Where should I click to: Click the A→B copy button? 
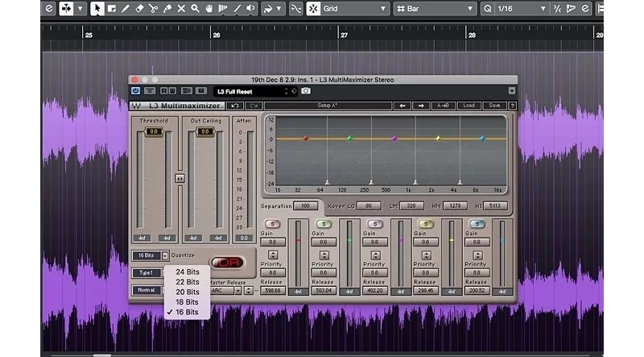pyautogui.click(x=444, y=106)
